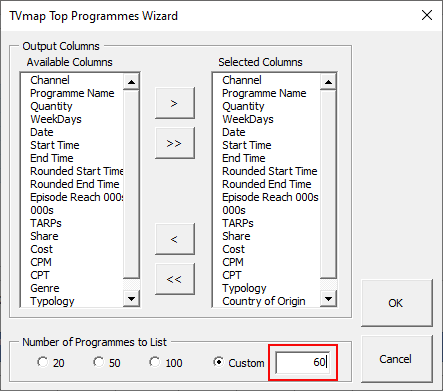Close the wizard dialog with X

[x=427, y=15]
